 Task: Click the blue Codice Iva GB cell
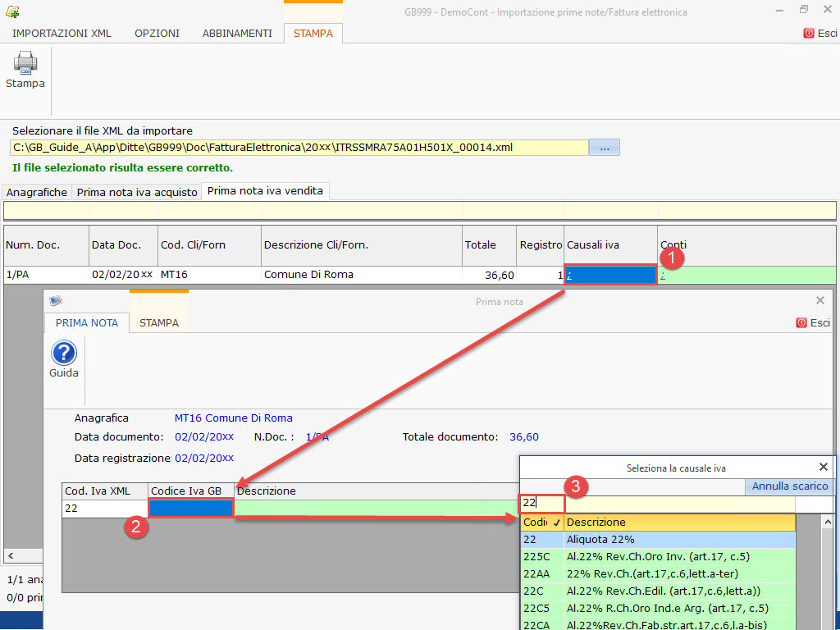[191, 509]
